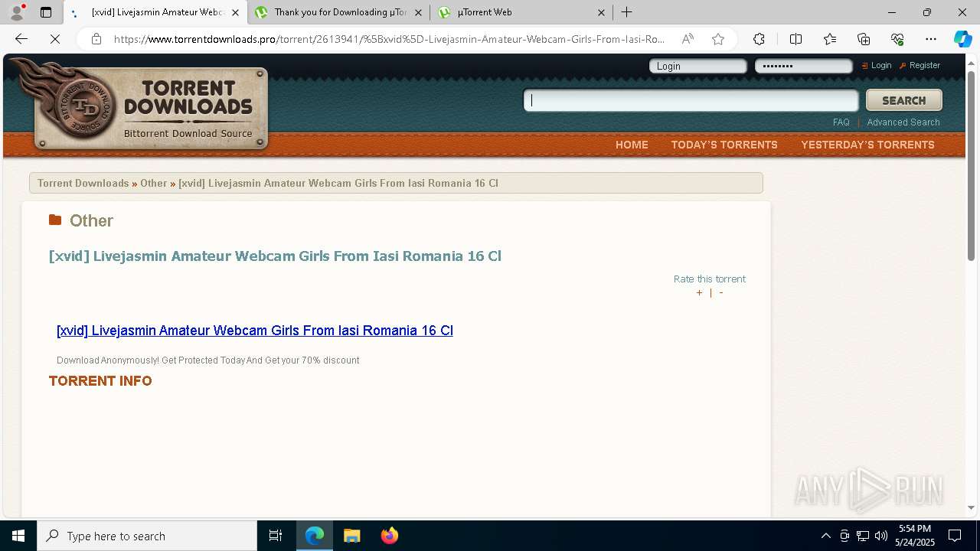Screen dimensions: 980x551
Task: Open the tab actions menu icon
Action: point(46,12)
